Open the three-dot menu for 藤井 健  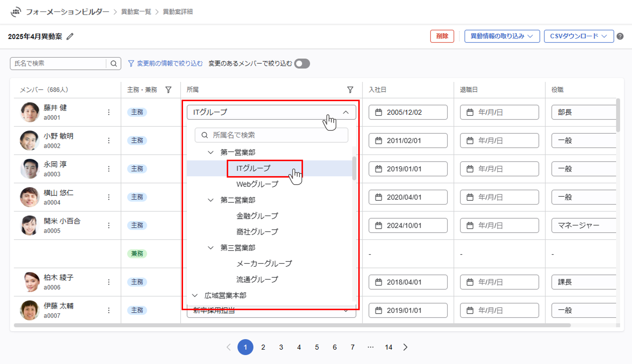coord(109,112)
